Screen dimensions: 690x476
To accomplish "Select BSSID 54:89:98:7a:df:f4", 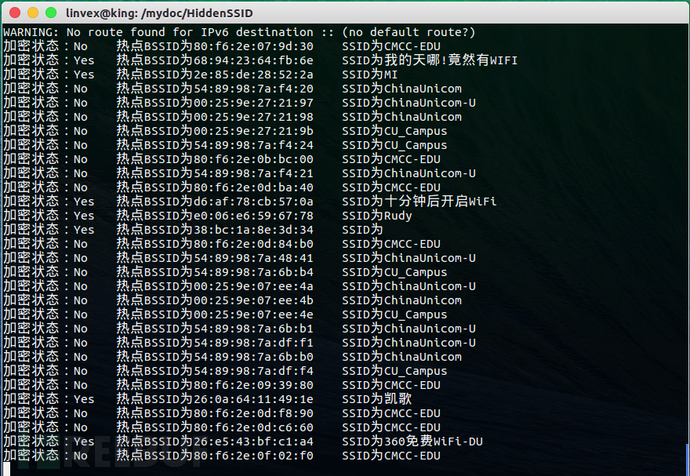I will click(253, 371).
